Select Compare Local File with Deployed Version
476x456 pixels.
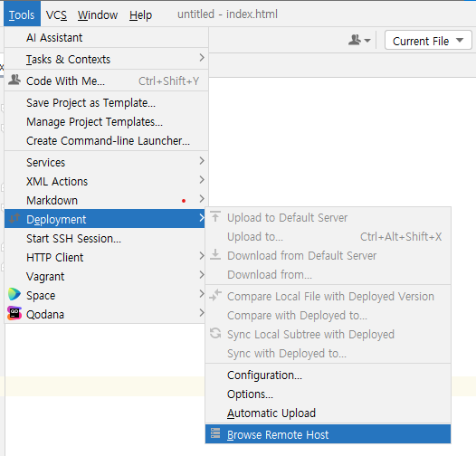pyautogui.click(x=328, y=296)
